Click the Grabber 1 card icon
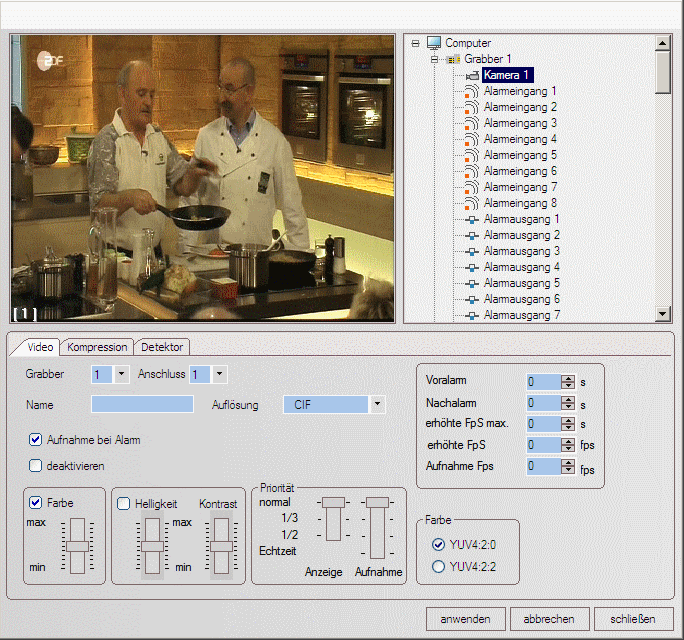This screenshot has height=640, width=684. (453, 59)
